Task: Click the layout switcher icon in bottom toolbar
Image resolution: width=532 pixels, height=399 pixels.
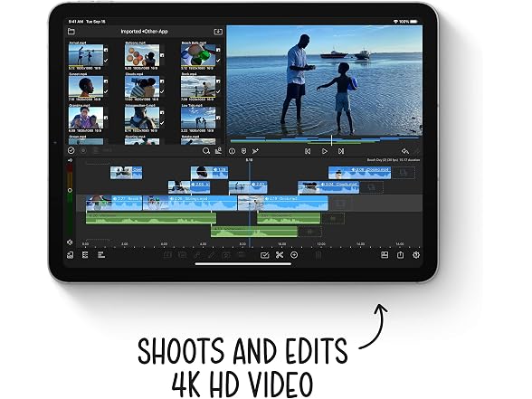Action: pos(385,255)
